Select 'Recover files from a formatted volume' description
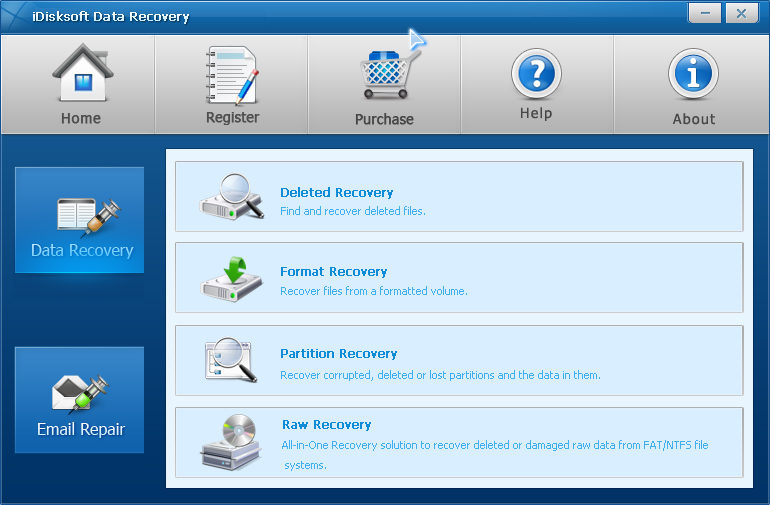The image size is (770, 505). [x=374, y=291]
